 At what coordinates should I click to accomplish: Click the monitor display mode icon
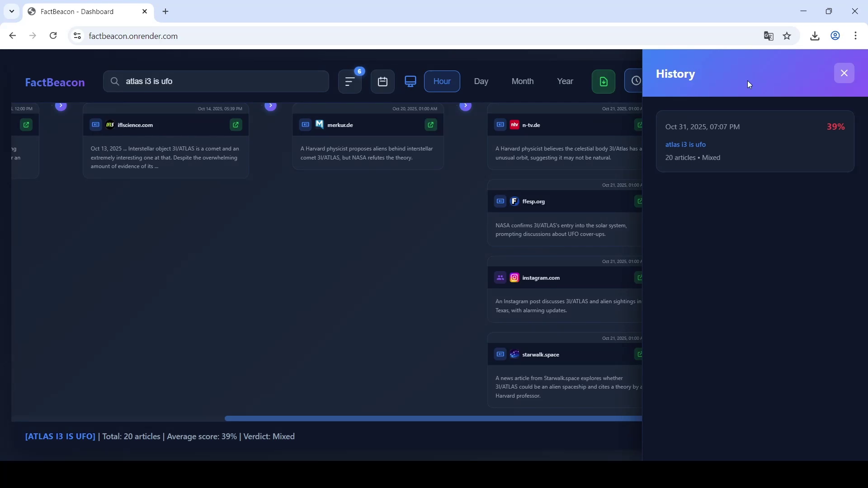click(410, 82)
